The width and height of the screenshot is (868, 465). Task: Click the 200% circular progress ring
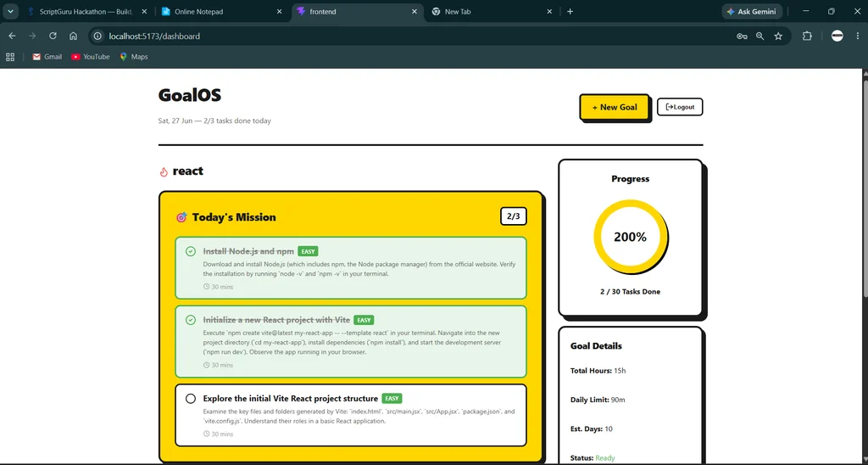point(630,237)
